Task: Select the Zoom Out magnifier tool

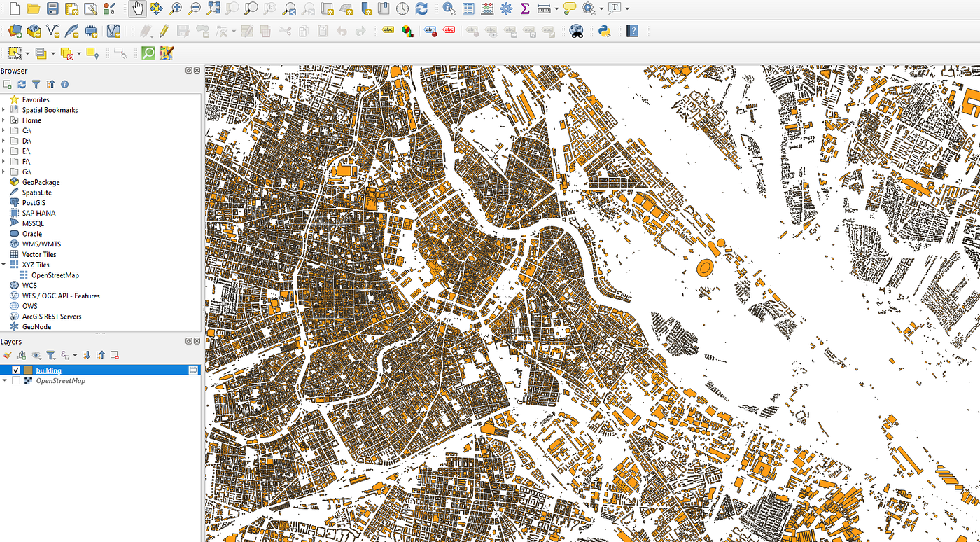Action: pos(194,8)
